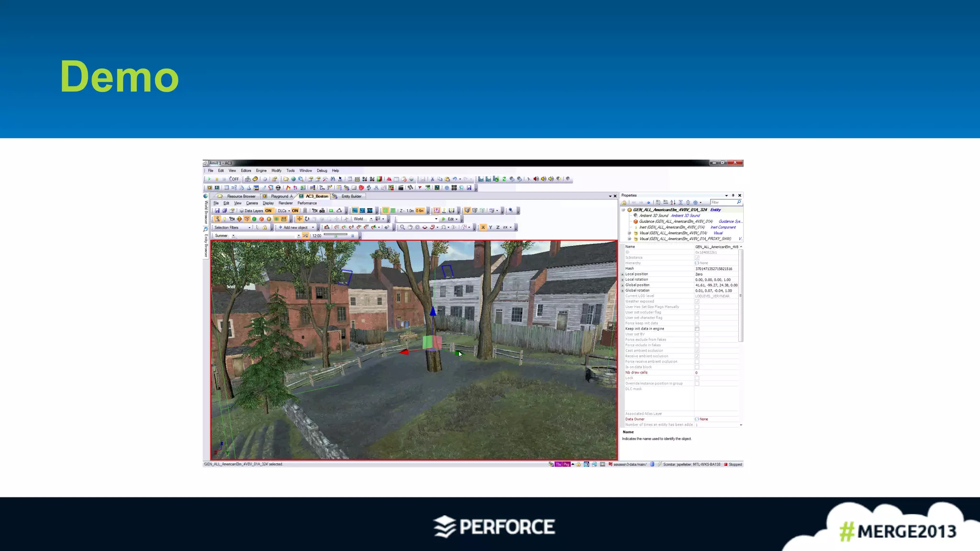Open the Debug menu

[322, 170]
